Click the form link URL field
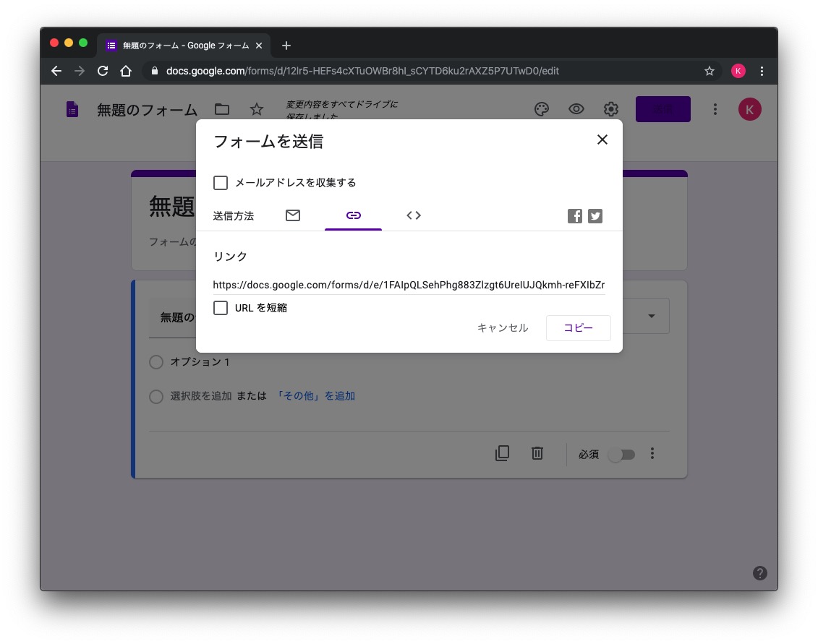 point(409,285)
